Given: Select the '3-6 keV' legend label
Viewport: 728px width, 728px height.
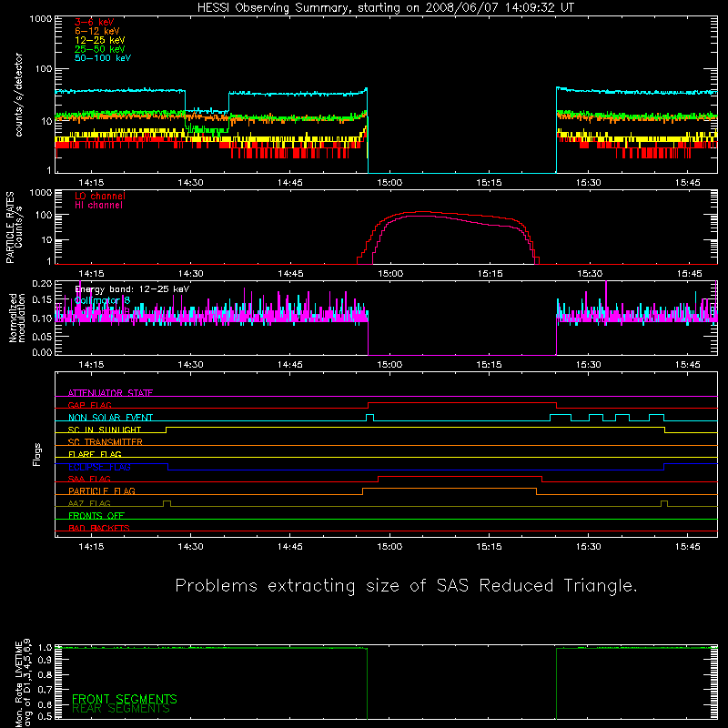Looking at the screenshot, I should (95, 22).
